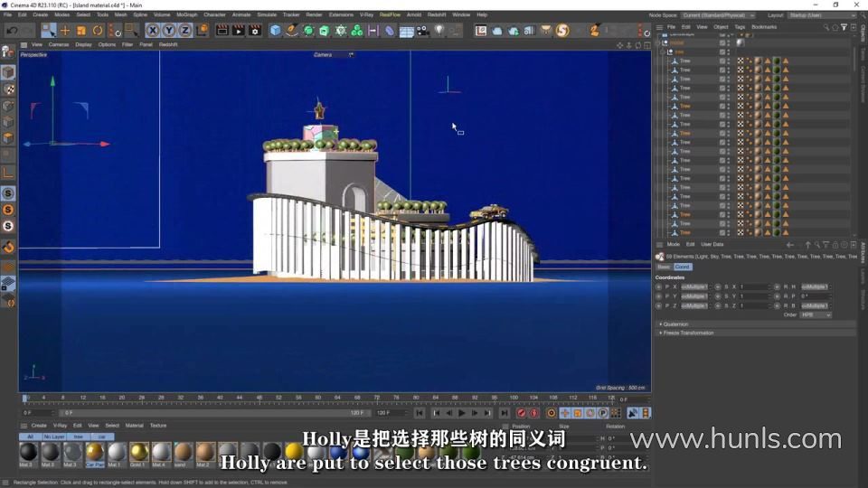
Task: Click the Extrude generator icon
Action: click(x=325, y=31)
